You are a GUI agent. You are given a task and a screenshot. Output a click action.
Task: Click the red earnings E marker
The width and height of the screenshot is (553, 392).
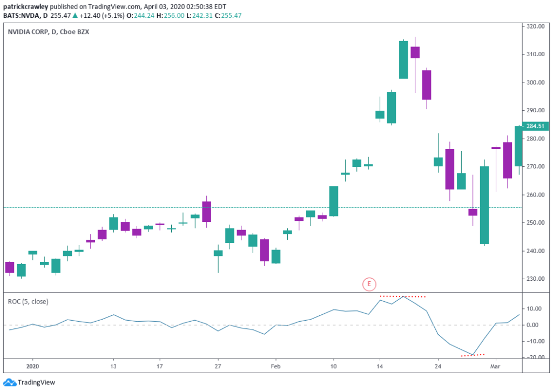tap(369, 283)
